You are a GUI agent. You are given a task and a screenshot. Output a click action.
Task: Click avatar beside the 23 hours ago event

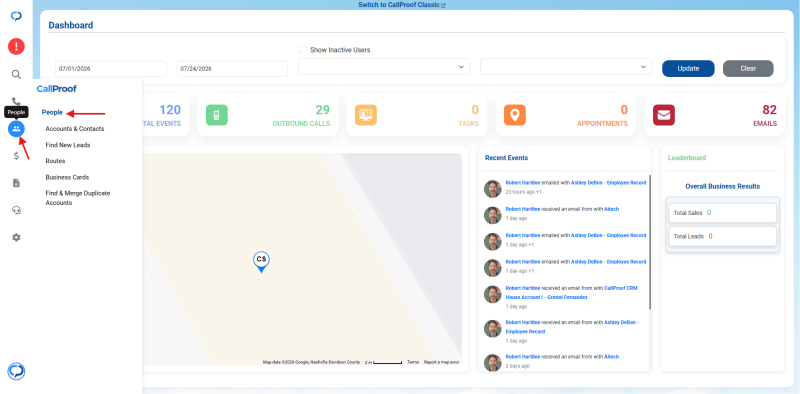[492, 188]
